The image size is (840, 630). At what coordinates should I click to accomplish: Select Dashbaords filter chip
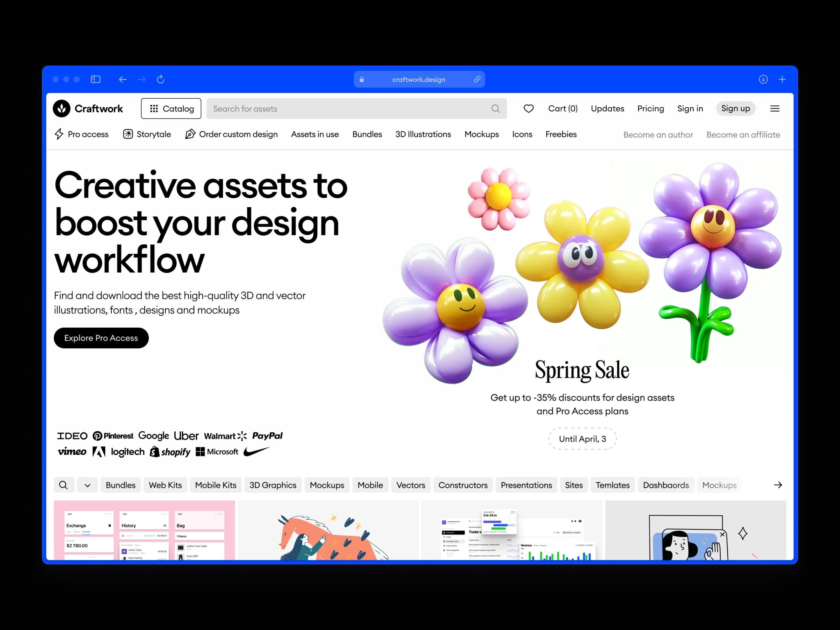[666, 485]
